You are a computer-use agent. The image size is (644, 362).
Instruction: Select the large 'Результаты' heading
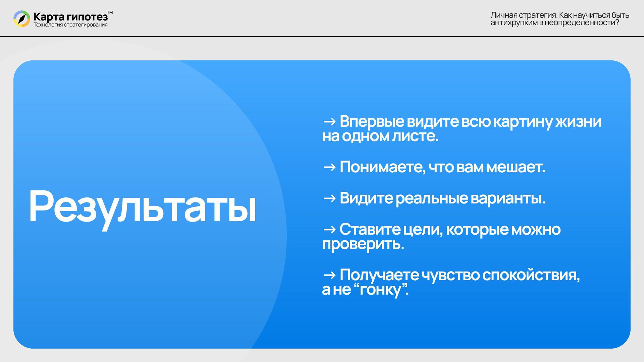point(142,206)
